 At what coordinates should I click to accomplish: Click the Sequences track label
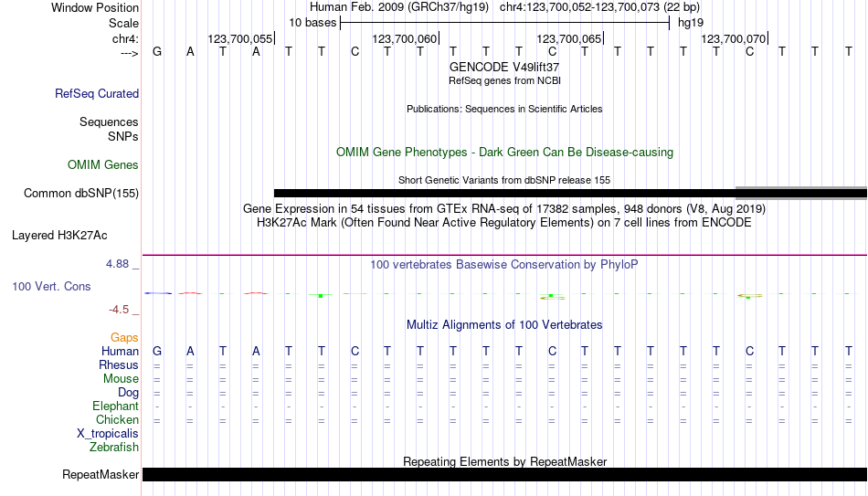[x=109, y=121]
